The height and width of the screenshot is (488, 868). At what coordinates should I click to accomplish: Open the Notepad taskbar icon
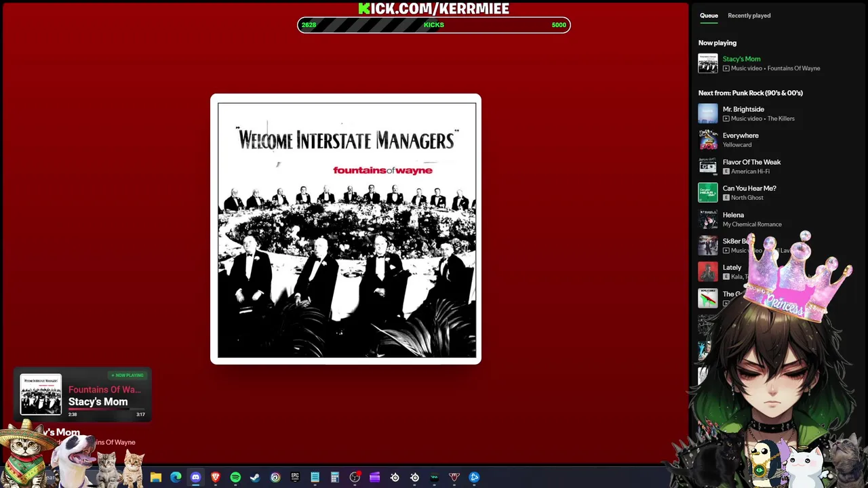pos(315,477)
